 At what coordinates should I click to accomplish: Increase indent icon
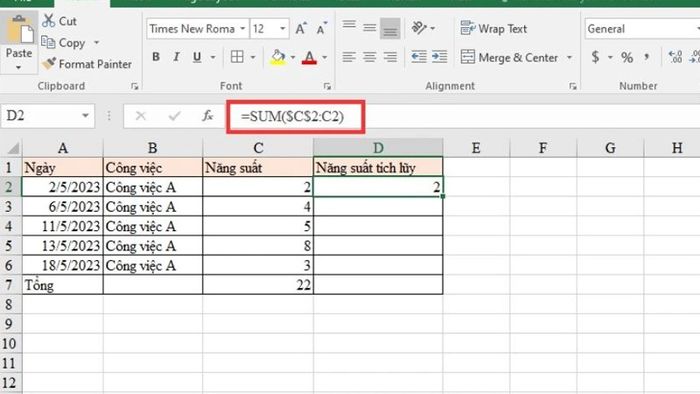tap(440, 57)
